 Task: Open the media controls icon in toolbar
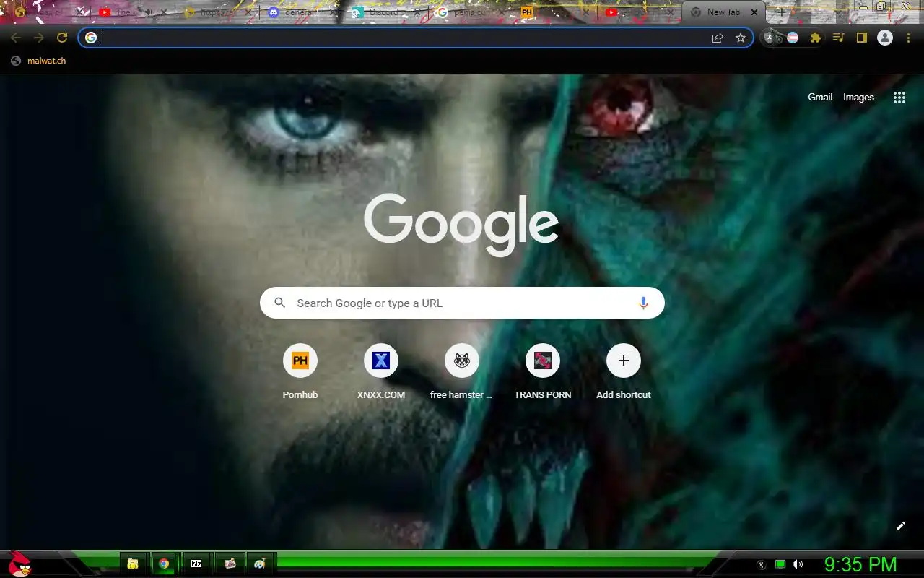click(838, 38)
